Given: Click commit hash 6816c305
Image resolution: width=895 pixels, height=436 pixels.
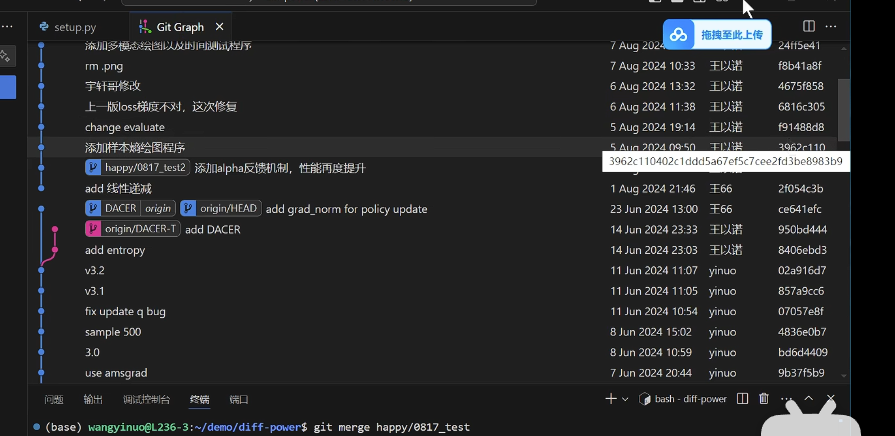Looking at the screenshot, I should click(x=801, y=107).
